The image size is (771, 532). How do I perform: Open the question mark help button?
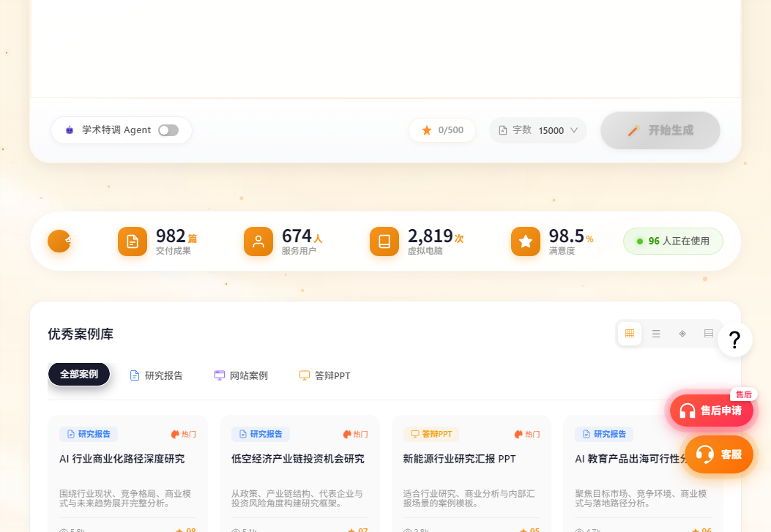(735, 340)
